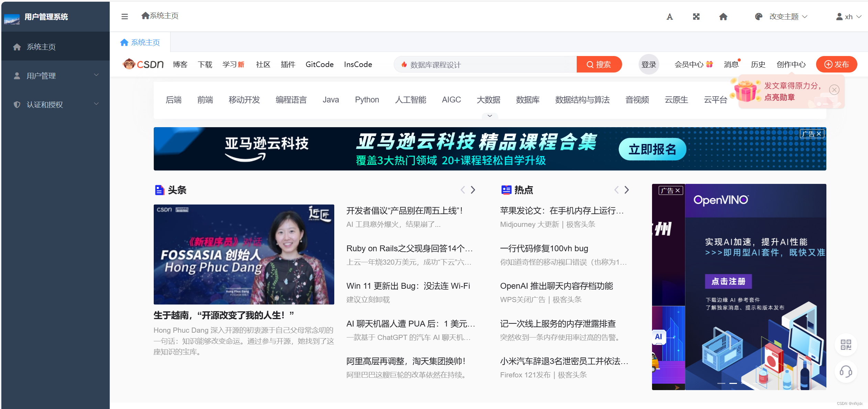Click the orange 搜索 search button
The height and width of the screenshot is (409, 868).
click(x=599, y=64)
